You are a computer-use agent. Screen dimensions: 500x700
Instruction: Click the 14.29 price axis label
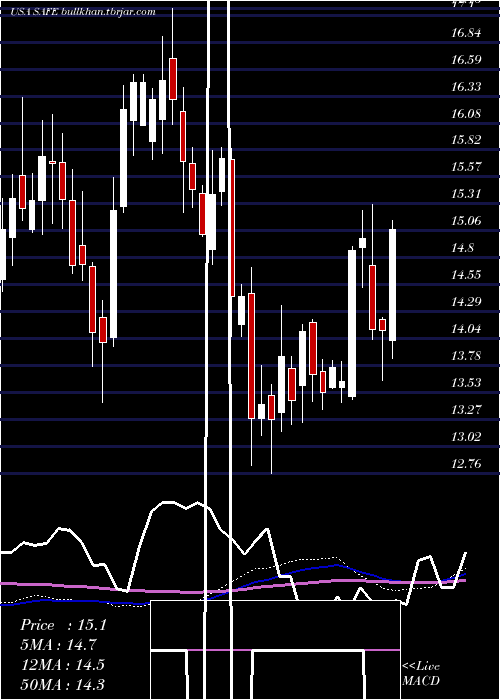click(x=466, y=302)
